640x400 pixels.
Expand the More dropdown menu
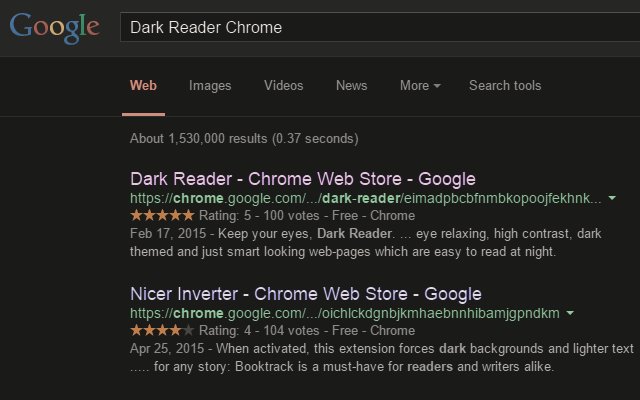pos(420,86)
